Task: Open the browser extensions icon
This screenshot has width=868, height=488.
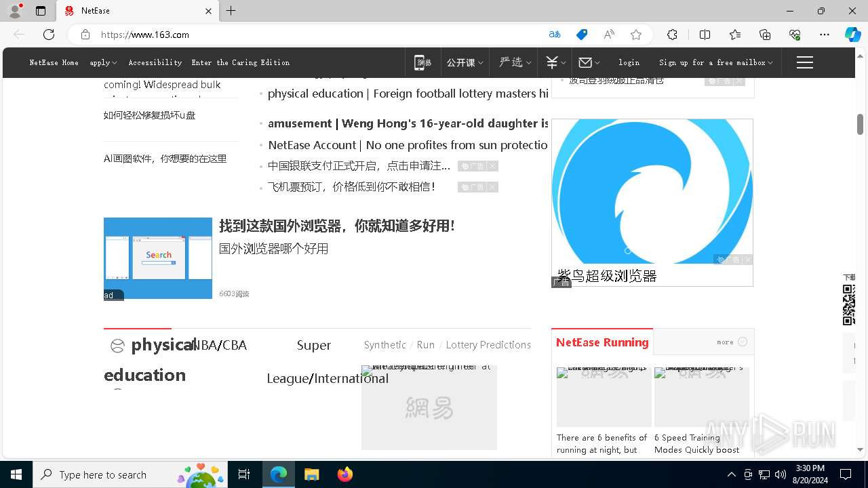Action: (x=672, y=35)
